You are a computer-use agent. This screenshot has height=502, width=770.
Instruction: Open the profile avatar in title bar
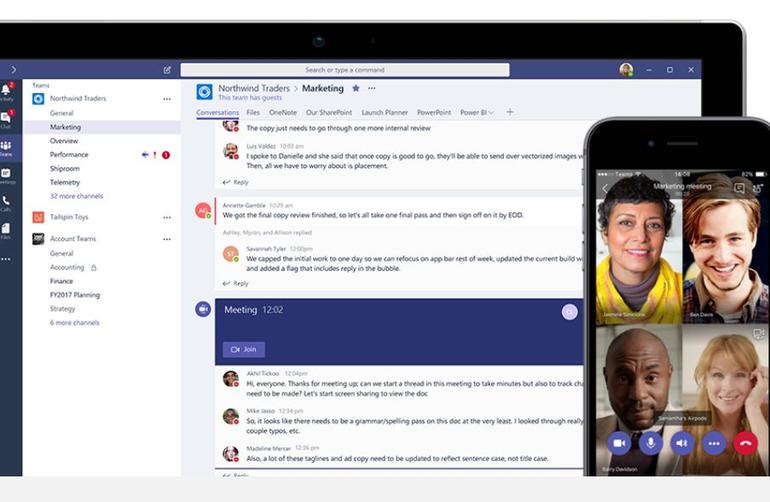[x=626, y=70]
